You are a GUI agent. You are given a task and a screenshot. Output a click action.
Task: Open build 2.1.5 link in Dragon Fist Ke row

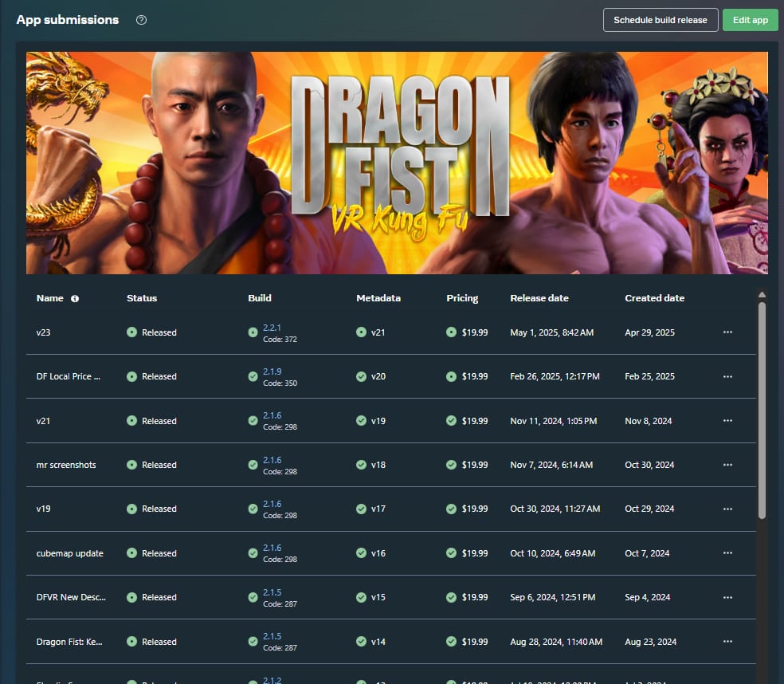[x=272, y=636]
